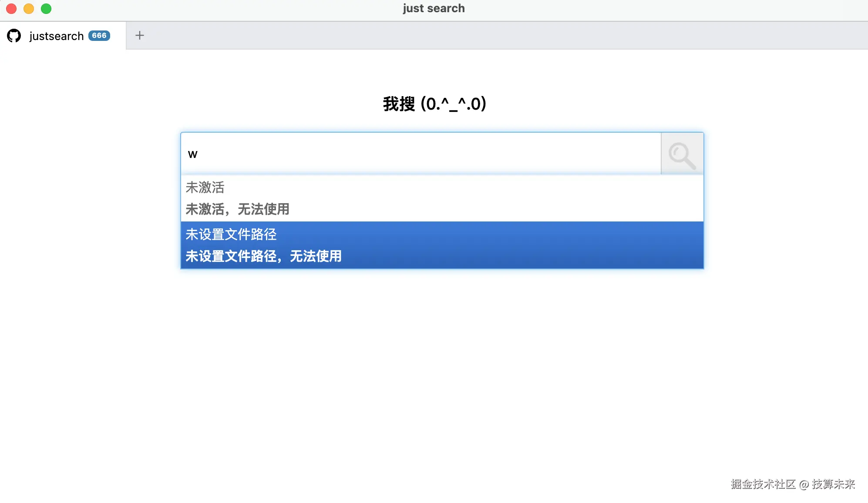Click the GitHub octocat icon in tab
The height and width of the screenshot is (503, 868).
14,36
